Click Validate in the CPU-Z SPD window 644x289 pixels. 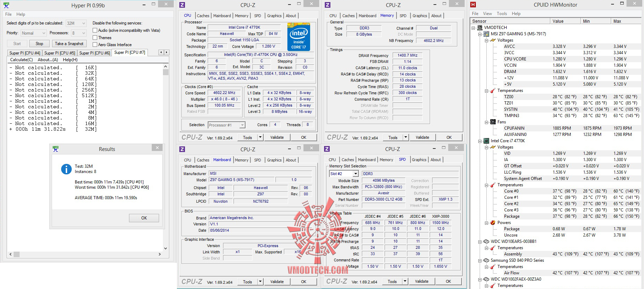pyautogui.click(x=422, y=282)
